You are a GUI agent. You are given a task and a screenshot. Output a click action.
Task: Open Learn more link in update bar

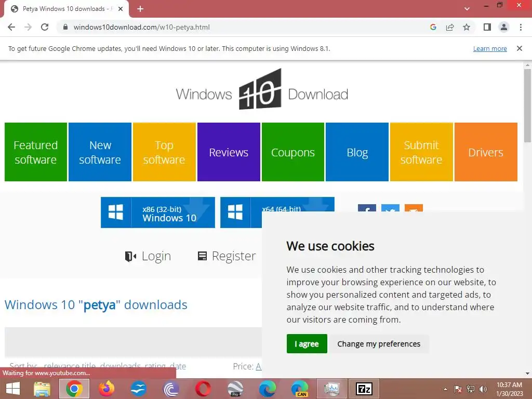(490, 48)
